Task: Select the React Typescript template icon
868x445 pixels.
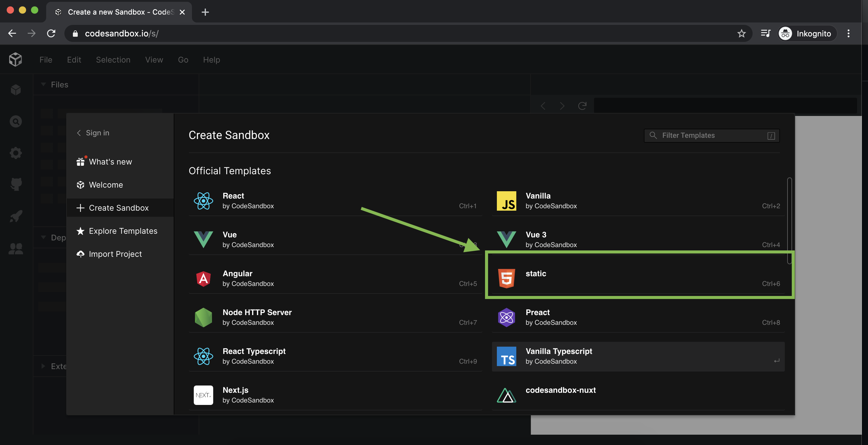Action: point(203,356)
